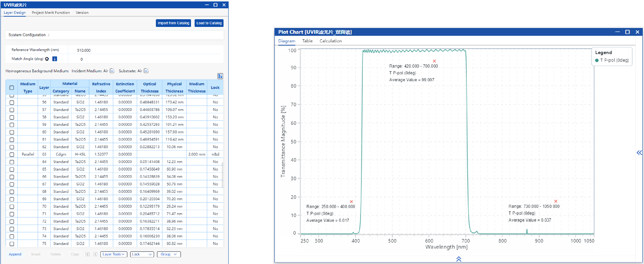Check the checkbox for layer 63
The width and height of the screenshot is (644, 264).
(x=12, y=154)
